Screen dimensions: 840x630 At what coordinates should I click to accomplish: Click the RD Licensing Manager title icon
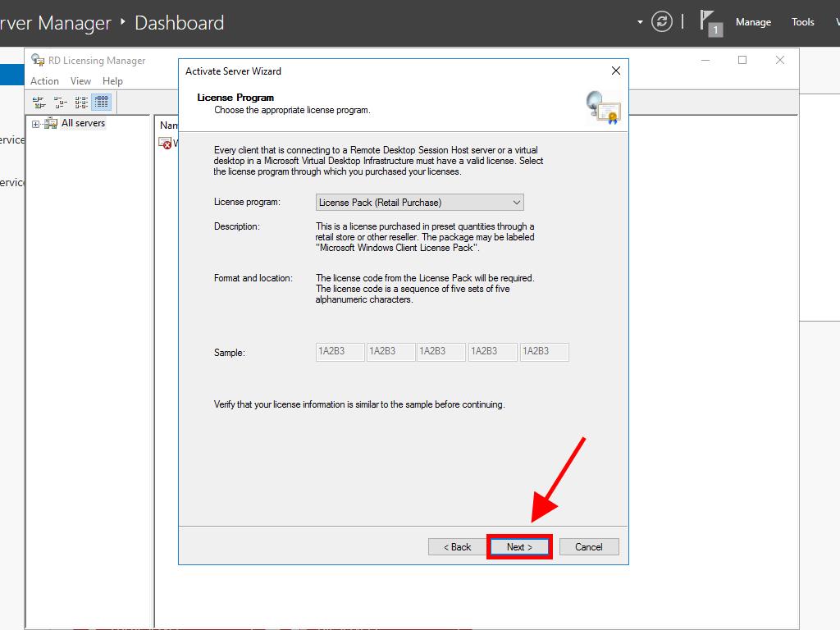click(x=38, y=60)
